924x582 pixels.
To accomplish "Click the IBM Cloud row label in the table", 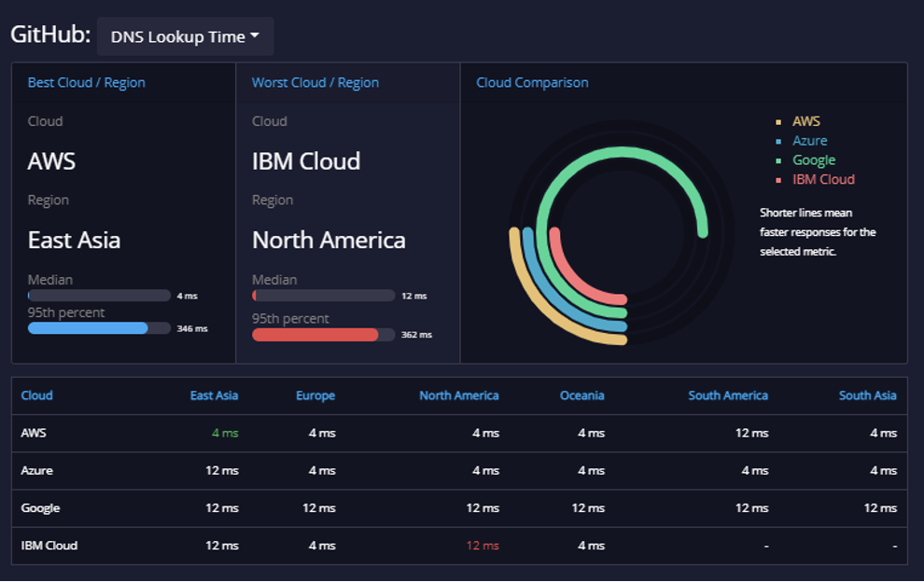I will point(49,546).
